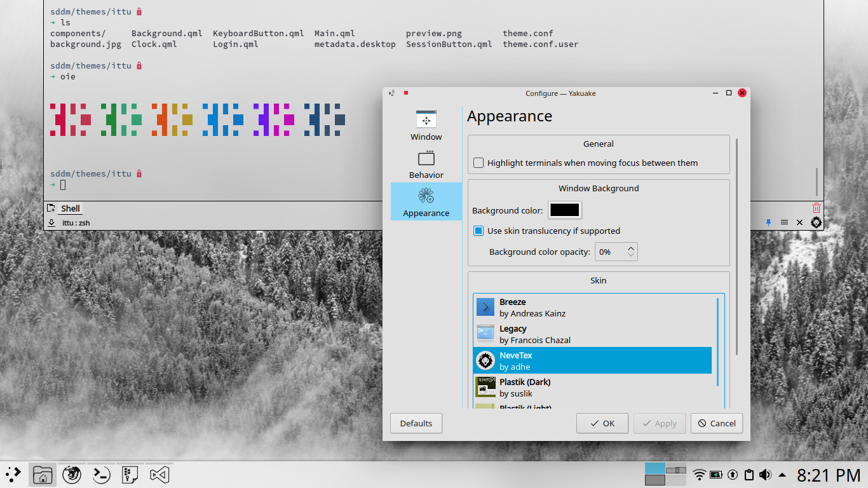
Task: Select the Plastik (Dark) skin by suslik
Action: 593,388
